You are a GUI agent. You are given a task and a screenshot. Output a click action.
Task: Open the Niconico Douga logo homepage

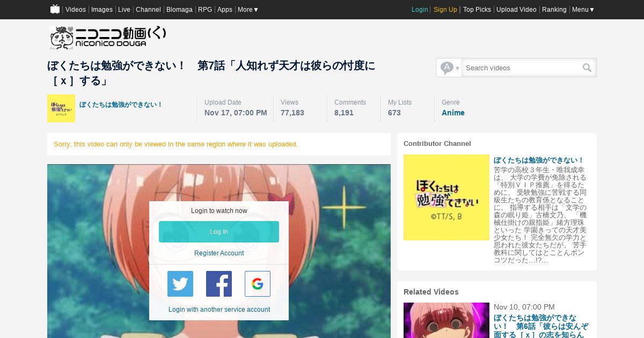click(108, 38)
